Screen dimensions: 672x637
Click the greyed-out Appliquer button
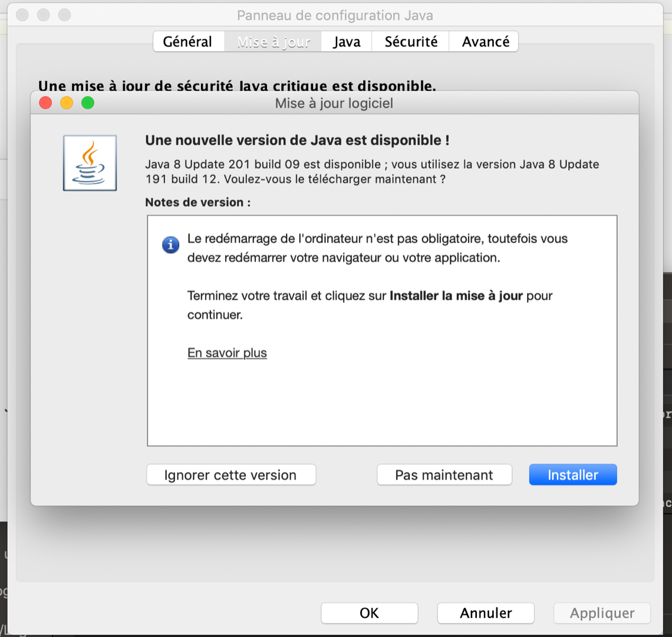602,613
